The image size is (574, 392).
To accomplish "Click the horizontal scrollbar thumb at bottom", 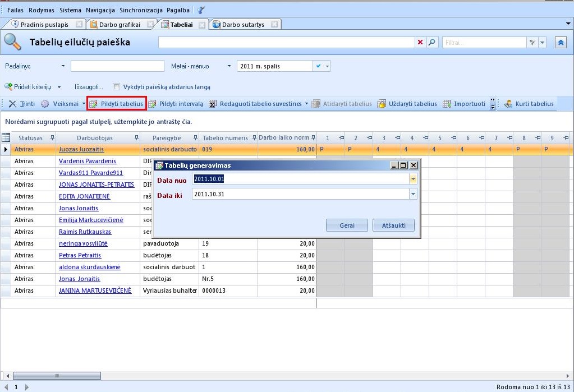I will click(56, 376).
